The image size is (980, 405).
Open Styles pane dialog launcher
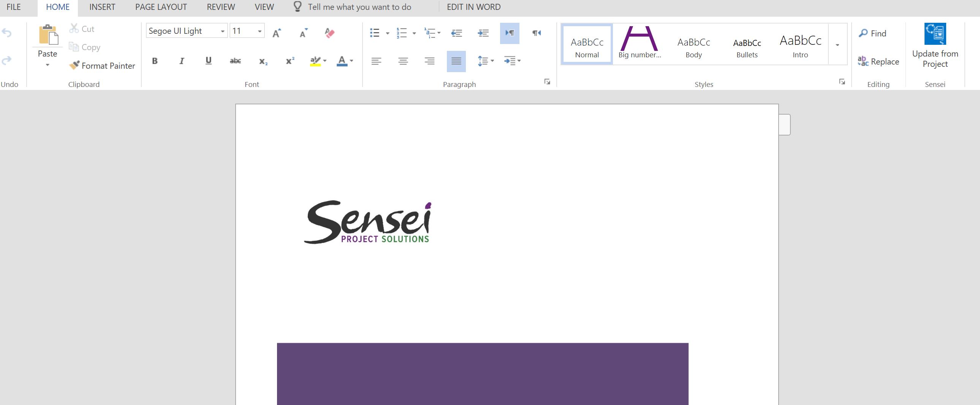click(x=842, y=81)
